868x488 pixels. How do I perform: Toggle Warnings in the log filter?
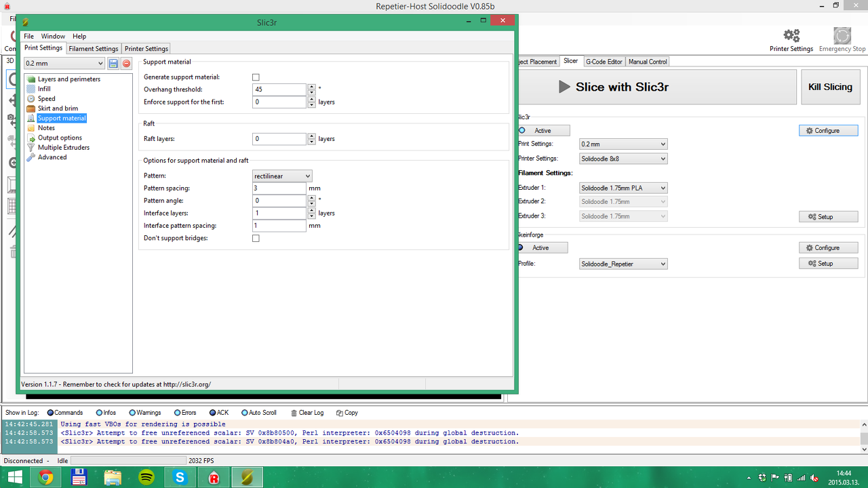pyautogui.click(x=145, y=413)
